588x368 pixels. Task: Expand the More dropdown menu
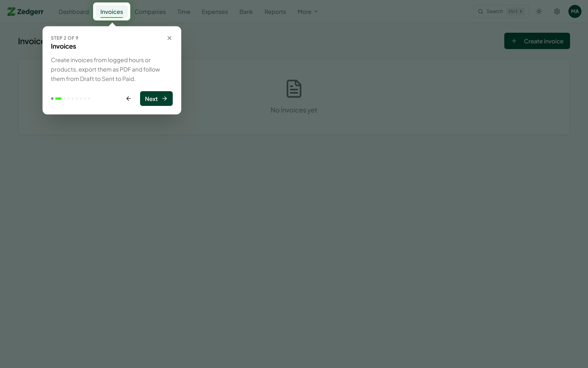[308, 12]
